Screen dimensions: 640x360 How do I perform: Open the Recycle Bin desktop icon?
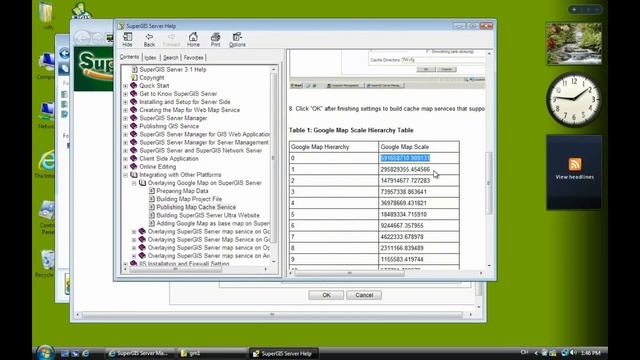(x=46, y=263)
